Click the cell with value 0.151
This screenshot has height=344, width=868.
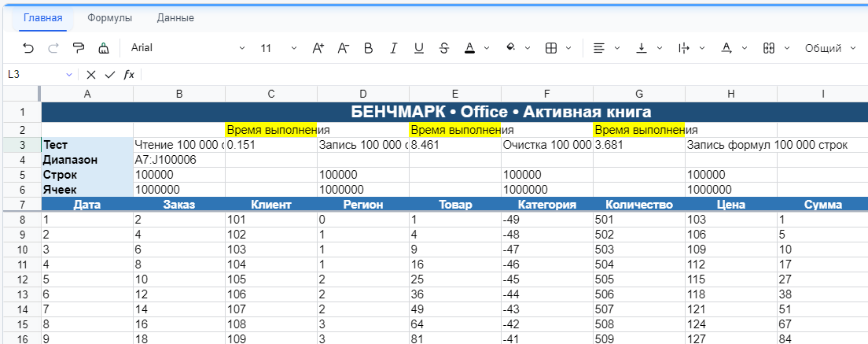coord(270,145)
